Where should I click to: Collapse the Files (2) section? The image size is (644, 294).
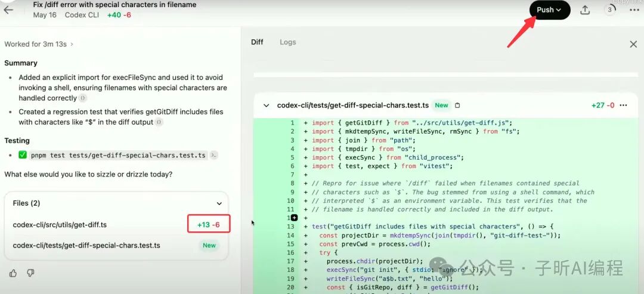(x=219, y=203)
